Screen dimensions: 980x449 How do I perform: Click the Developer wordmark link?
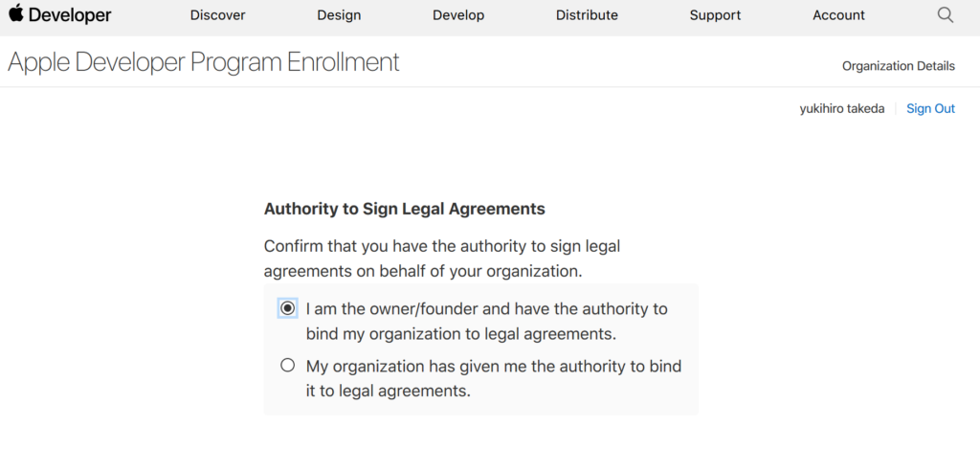click(70, 15)
